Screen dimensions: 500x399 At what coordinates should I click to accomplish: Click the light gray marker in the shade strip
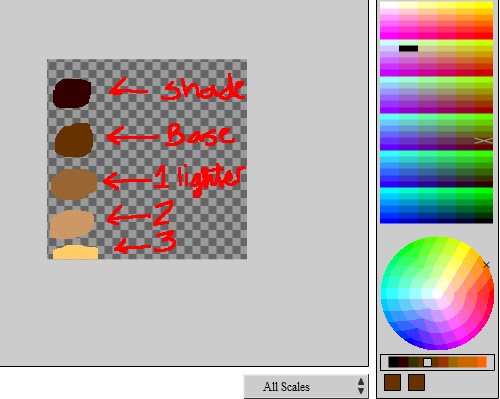[x=427, y=362]
